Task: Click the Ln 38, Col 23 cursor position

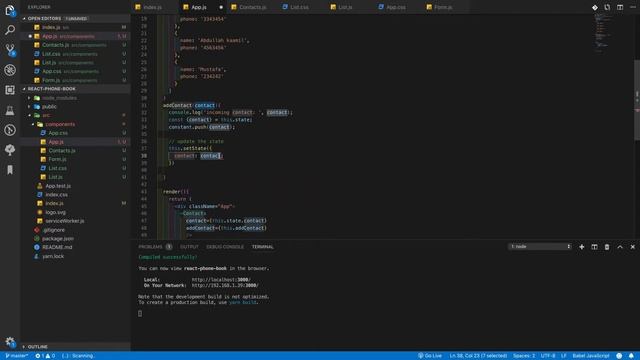Action: (x=478, y=356)
